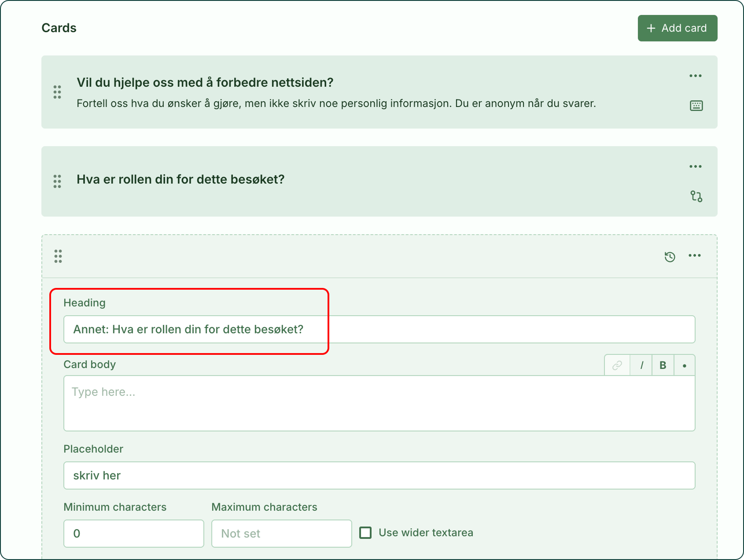This screenshot has height=560, width=744.
Task: Click drag handle of the expanded card
Action: (58, 256)
